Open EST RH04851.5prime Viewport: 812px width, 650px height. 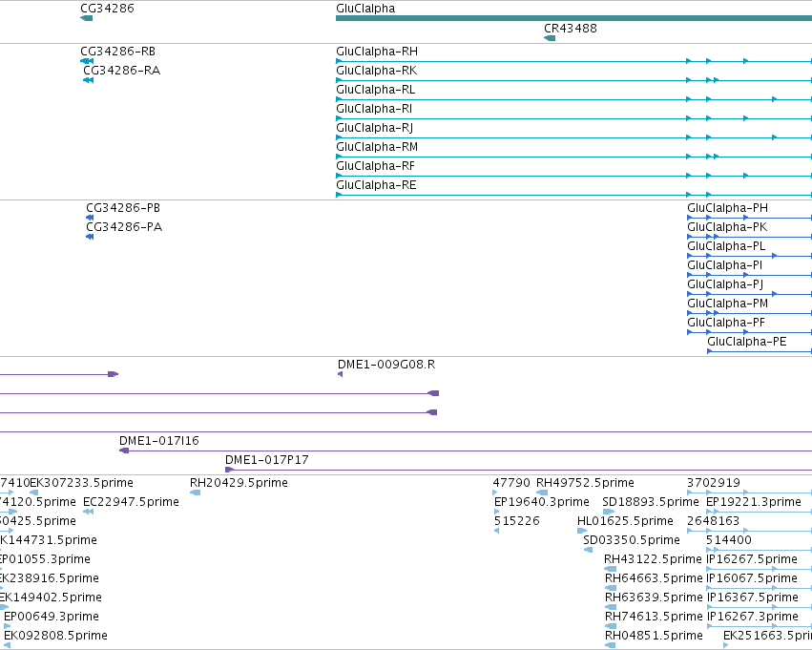[x=654, y=636]
